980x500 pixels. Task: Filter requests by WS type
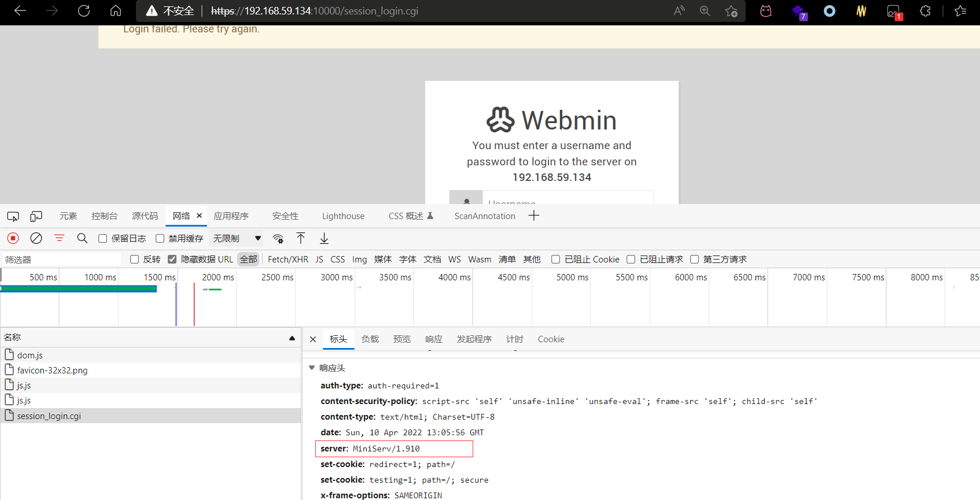pyautogui.click(x=455, y=260)
